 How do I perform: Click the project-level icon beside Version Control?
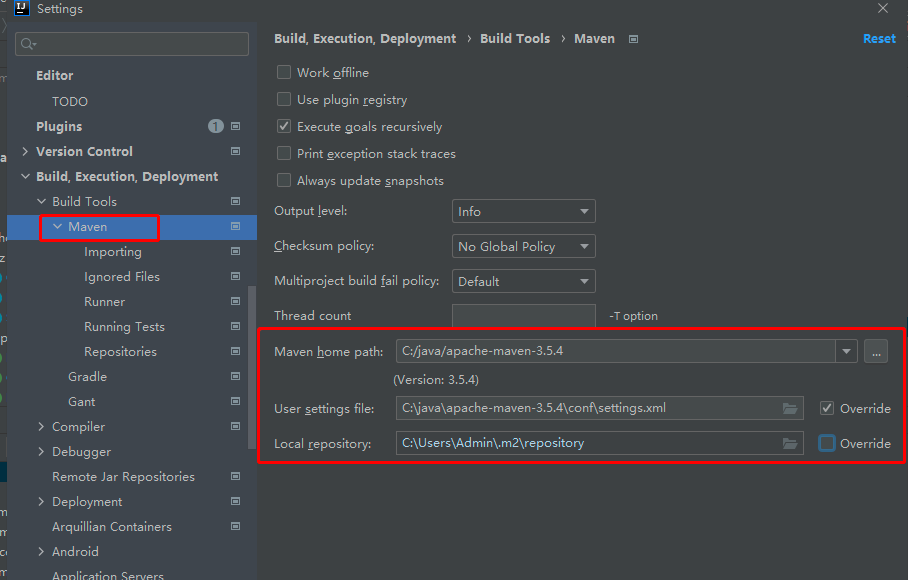236,151
